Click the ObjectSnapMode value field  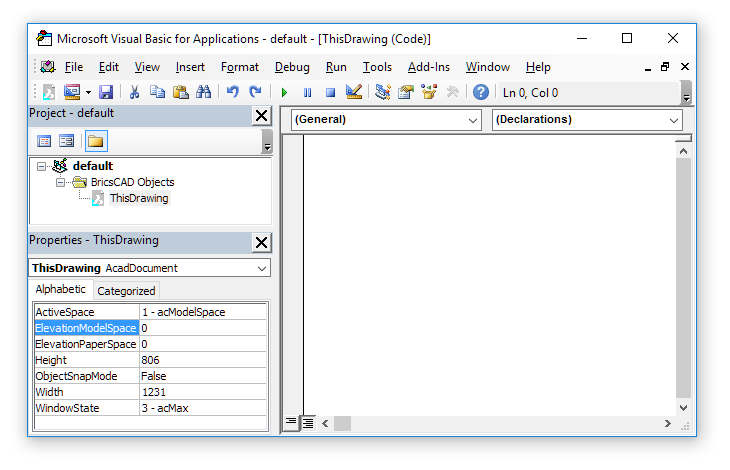pos(203,376)
